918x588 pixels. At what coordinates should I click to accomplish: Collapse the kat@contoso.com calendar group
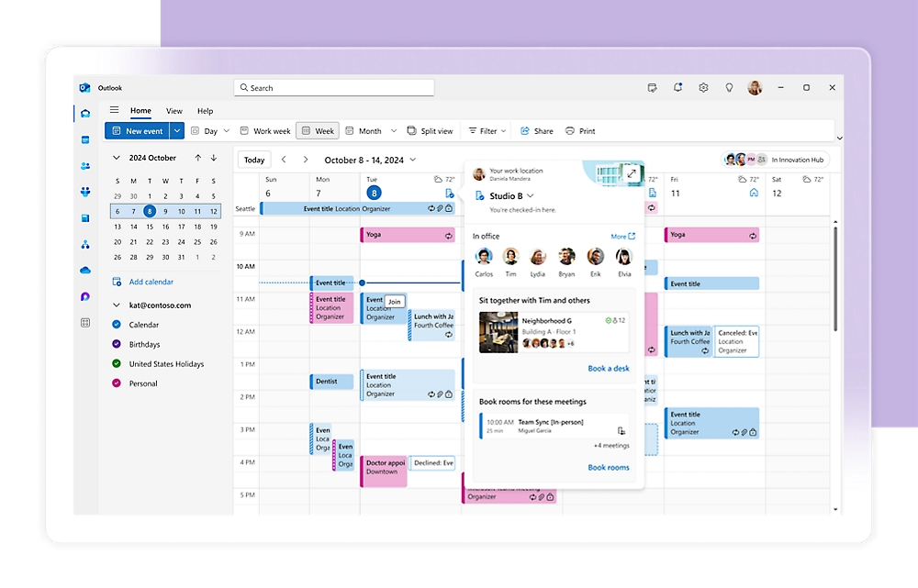[117, 305]
